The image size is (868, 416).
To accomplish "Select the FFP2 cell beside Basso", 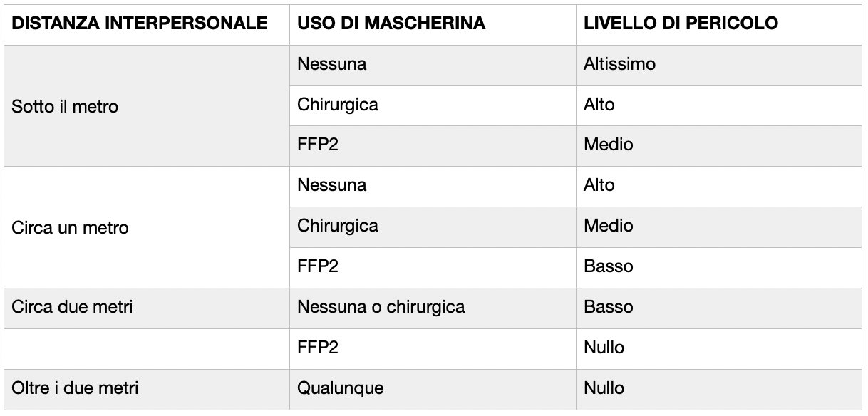I will click(318, 266).
